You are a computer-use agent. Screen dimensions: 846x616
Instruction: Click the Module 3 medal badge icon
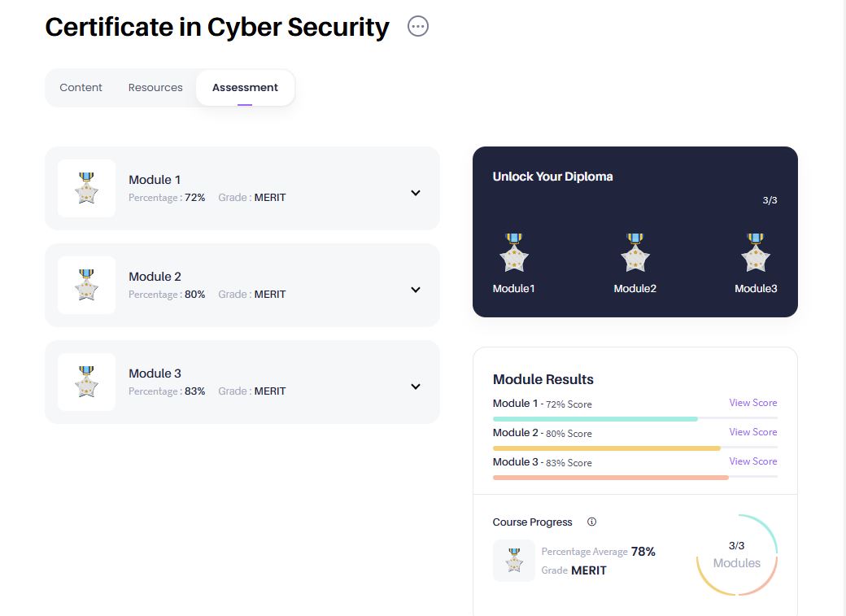click(x=86, y=382)
